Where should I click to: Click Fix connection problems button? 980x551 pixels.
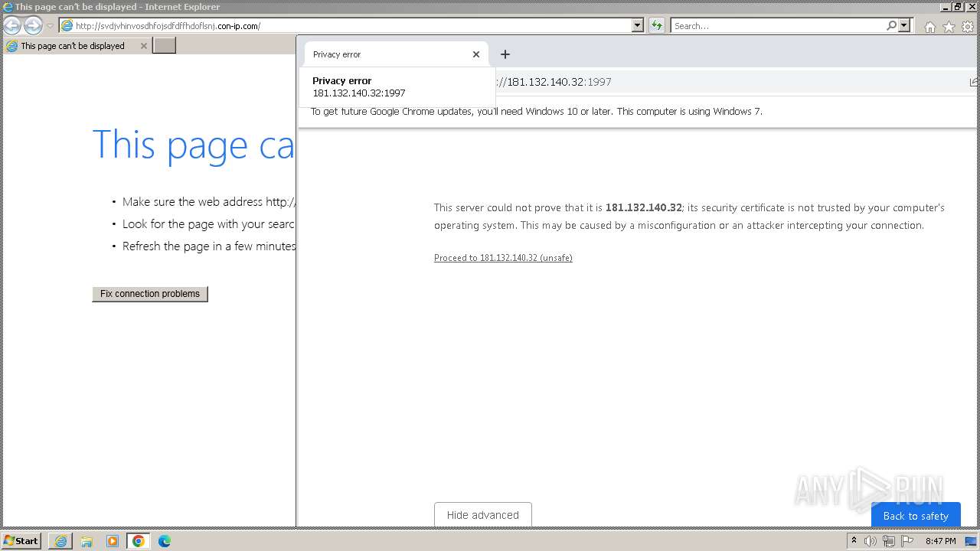coord(150,294)
